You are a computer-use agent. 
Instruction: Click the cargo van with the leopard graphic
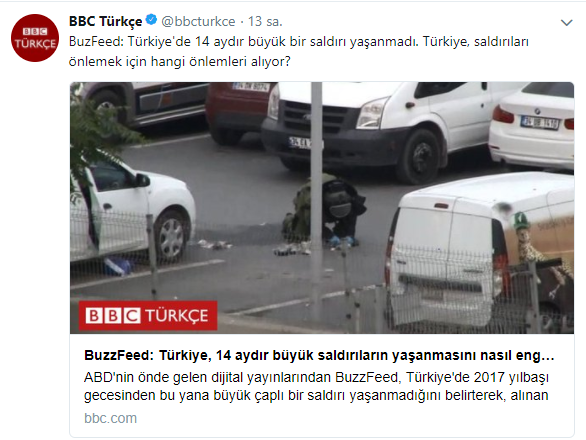coord(480,252)
